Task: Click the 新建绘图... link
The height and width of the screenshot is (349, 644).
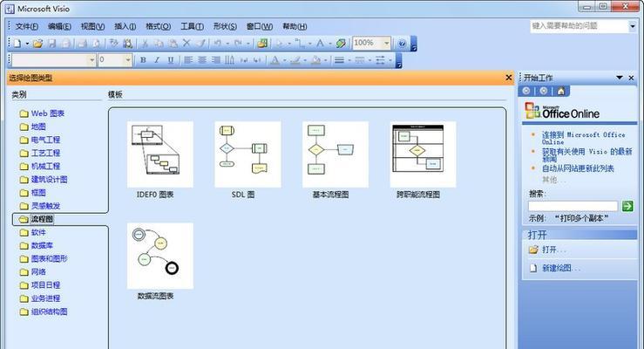Action: [561, 268]
